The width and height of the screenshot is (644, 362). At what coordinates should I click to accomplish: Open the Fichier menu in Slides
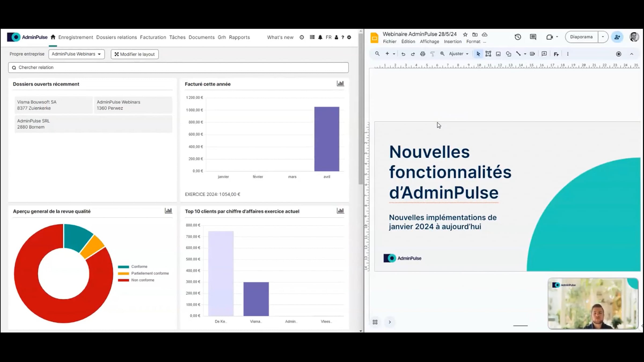(x=390, y=42)
